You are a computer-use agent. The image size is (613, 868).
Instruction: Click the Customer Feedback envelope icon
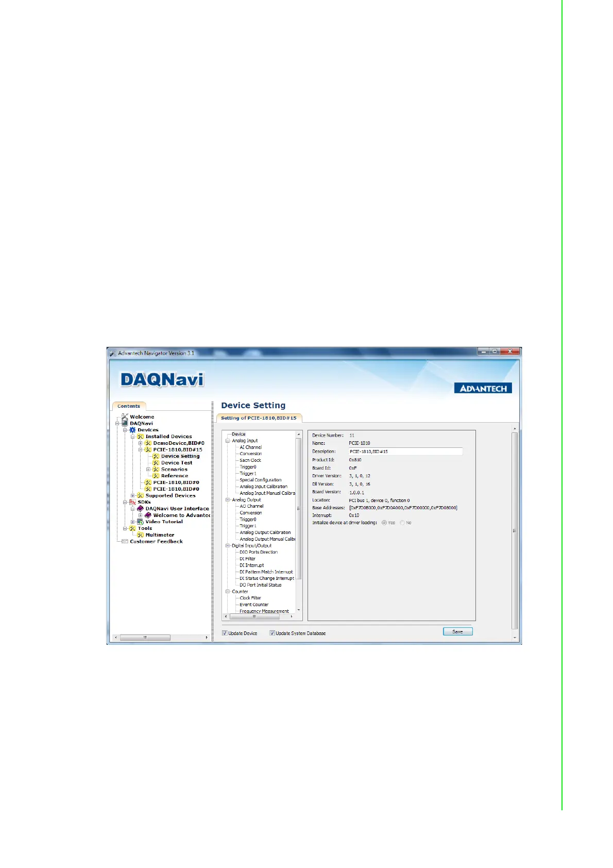[x=125, y=542]
